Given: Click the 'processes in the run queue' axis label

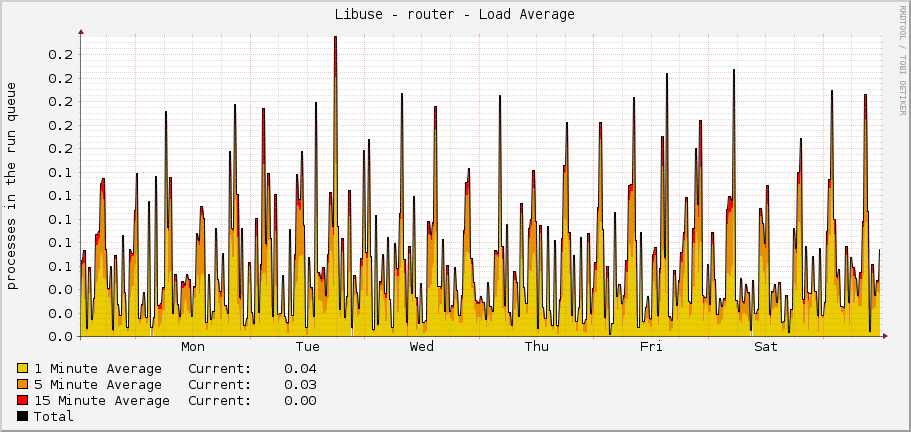Looking at the screenshot, I should (x=12, y=185).
